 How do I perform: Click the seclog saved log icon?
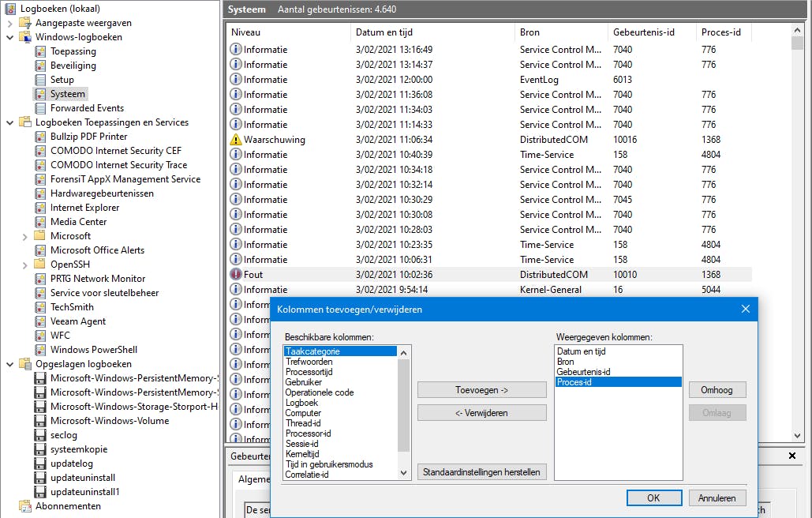pyautogui.click(x=40, y=435)
